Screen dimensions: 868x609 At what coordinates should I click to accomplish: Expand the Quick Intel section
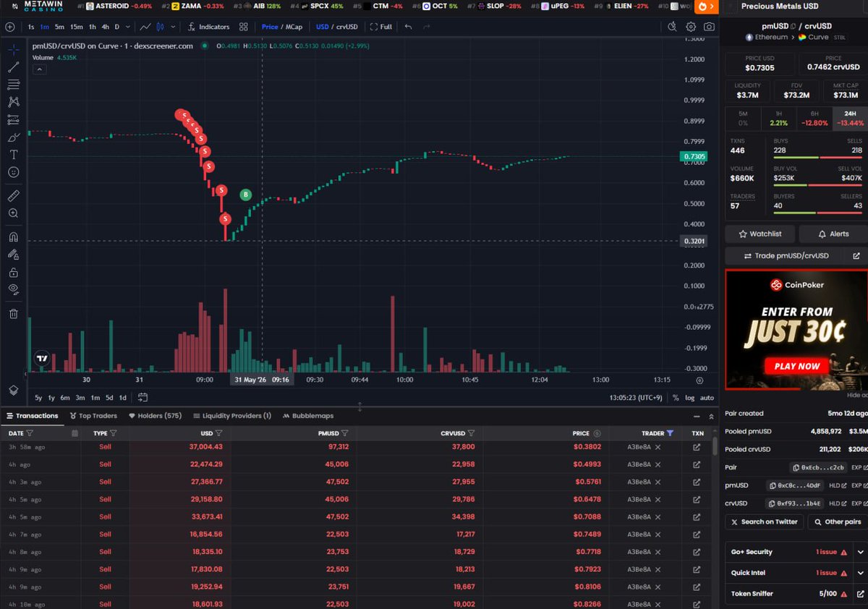click(860, 573)
